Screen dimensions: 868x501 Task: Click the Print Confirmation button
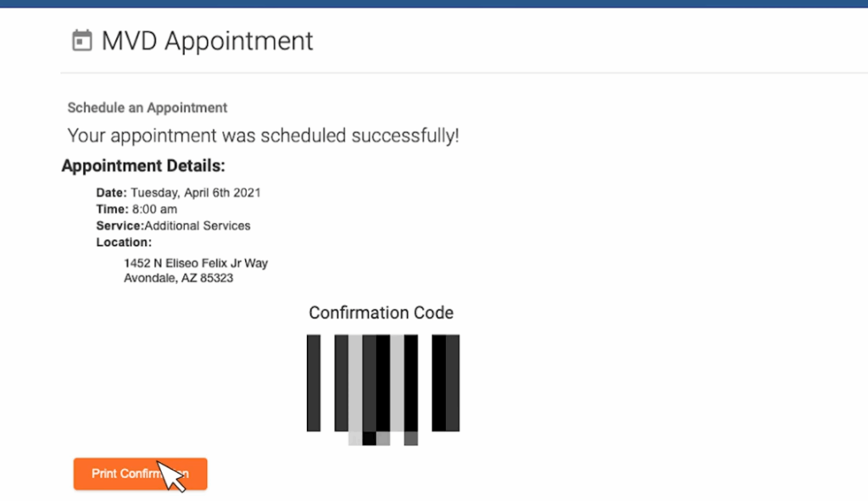140,474
